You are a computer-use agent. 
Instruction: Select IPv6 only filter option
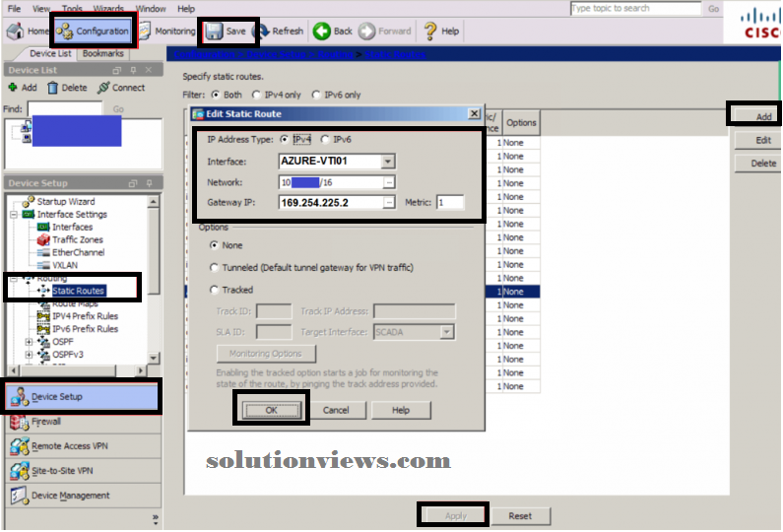(315, 95)
